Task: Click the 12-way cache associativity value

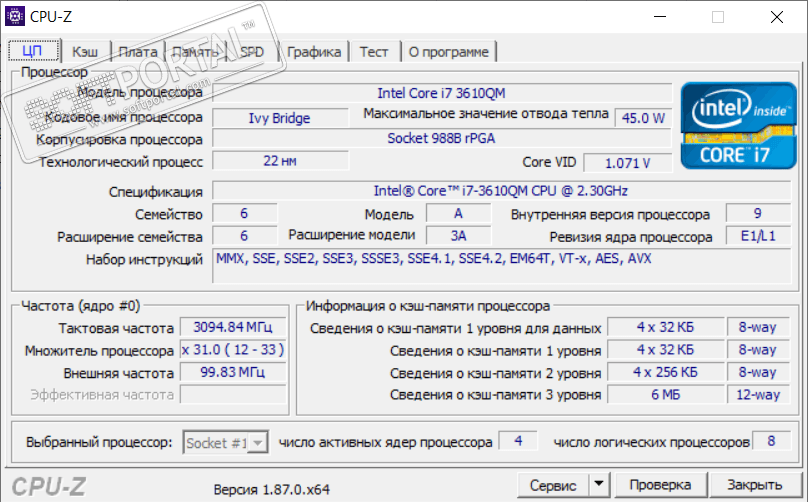Action: coord(758,395)
